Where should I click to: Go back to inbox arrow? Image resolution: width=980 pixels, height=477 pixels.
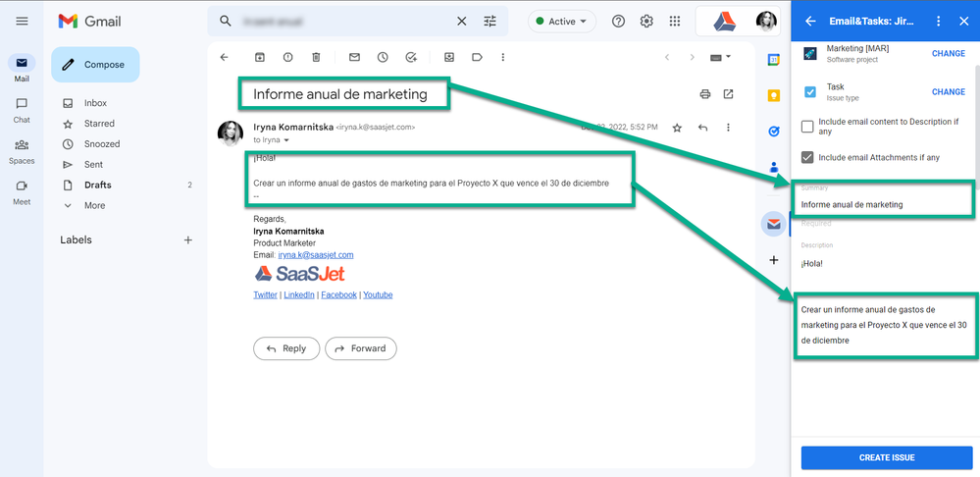(225, 58)
